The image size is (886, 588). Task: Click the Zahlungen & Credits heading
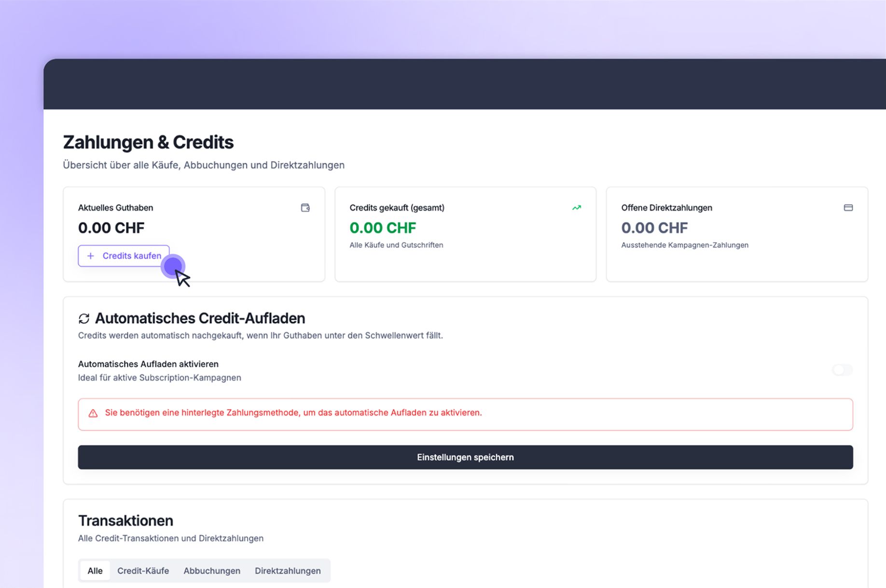pos(148,142)
